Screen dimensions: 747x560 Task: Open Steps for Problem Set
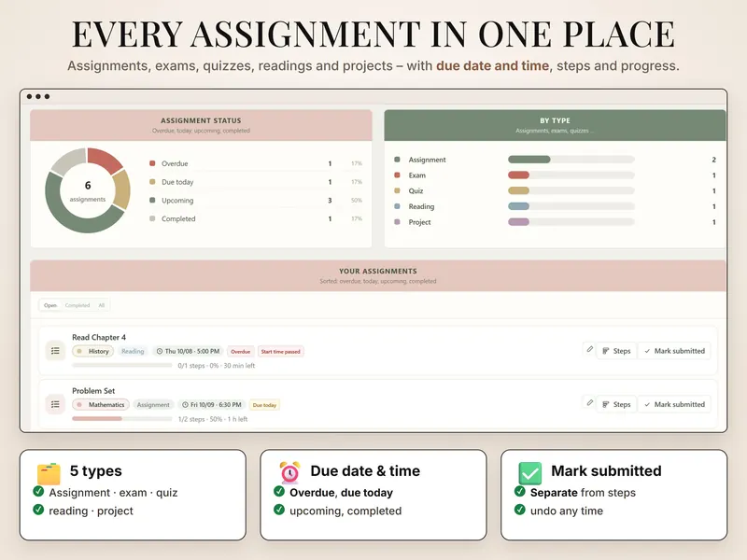(x=616, y=404)
